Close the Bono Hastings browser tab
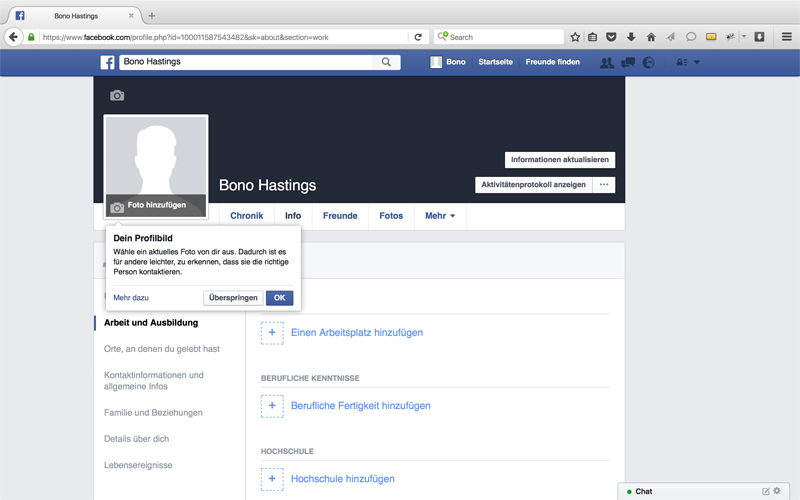The image size is (800, 500). (x=131, y=16)
